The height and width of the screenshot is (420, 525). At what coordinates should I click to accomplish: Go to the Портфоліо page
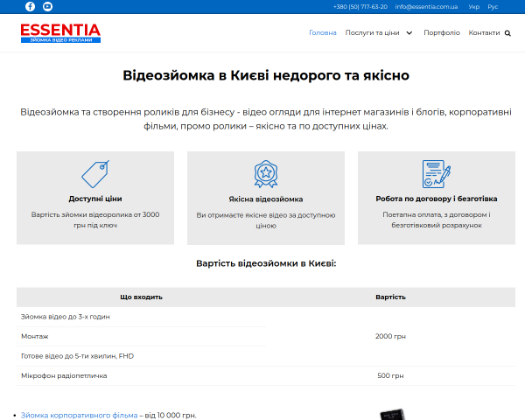[442, 33]
